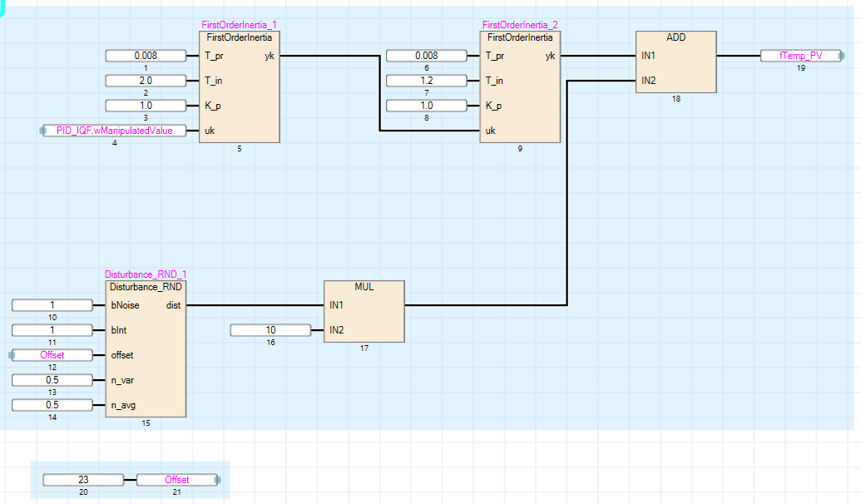Click the fTemp_PV output variable box
Screen dimensions: 861x504
pos(800,56)
